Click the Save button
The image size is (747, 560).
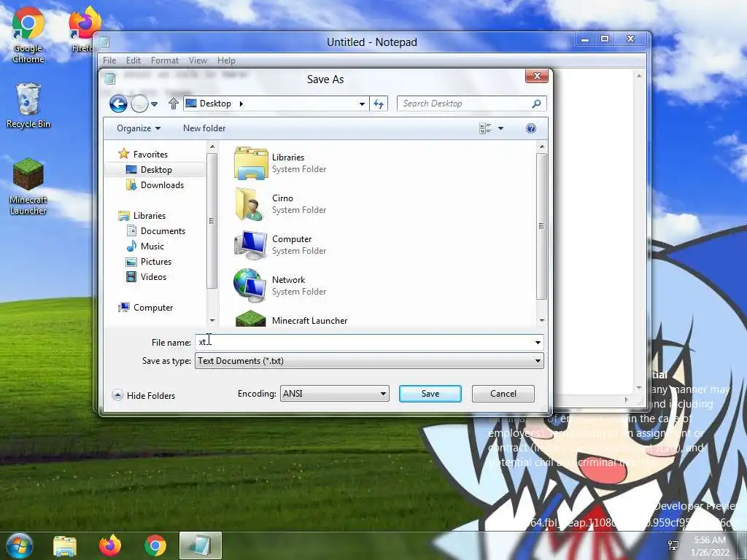coord(430,394)
